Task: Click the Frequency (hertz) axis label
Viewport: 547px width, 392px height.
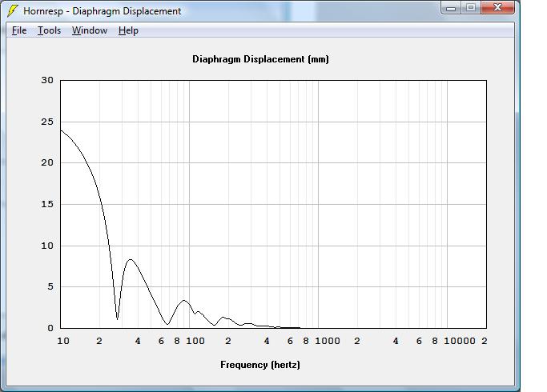Action: pos(260,365)
